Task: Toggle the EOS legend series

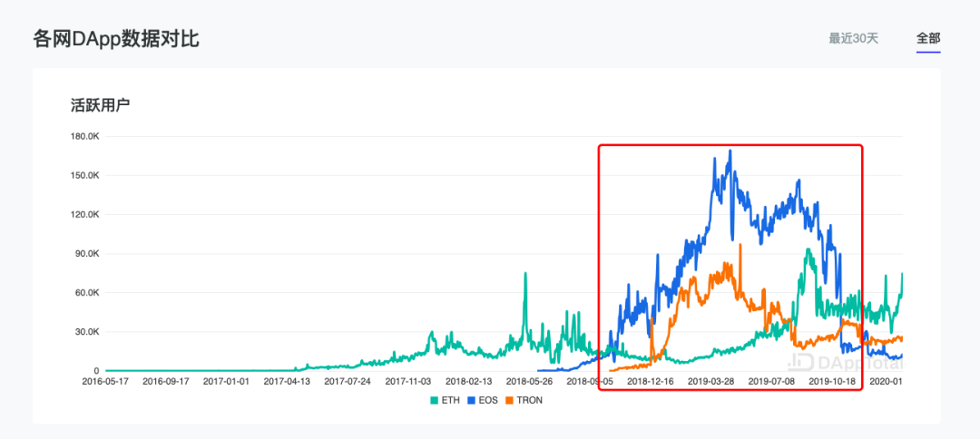Action: tap(481, 400)
